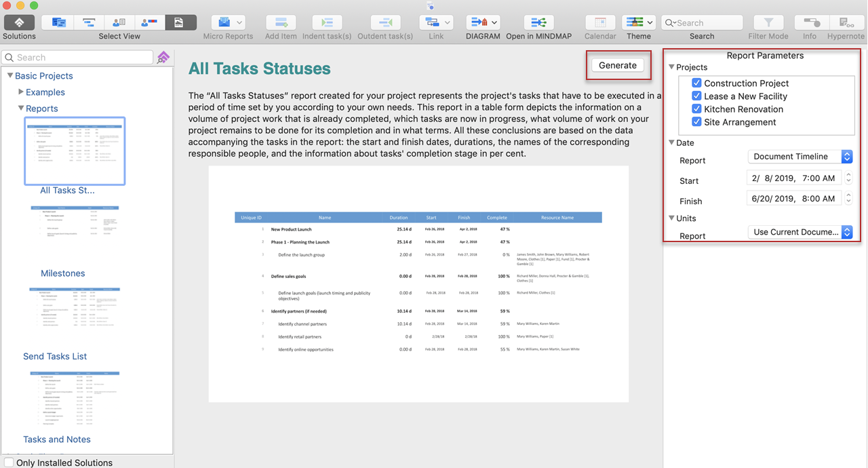Select the Tasks and Notes report thumbnail
Viewport: 868px width, 468px height.
[x=75, y=399]
